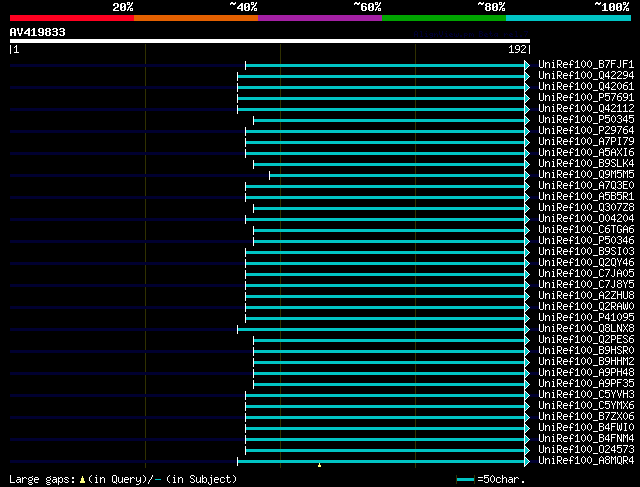Click the UniRef100_B4FWI0 text

[586, 428]
